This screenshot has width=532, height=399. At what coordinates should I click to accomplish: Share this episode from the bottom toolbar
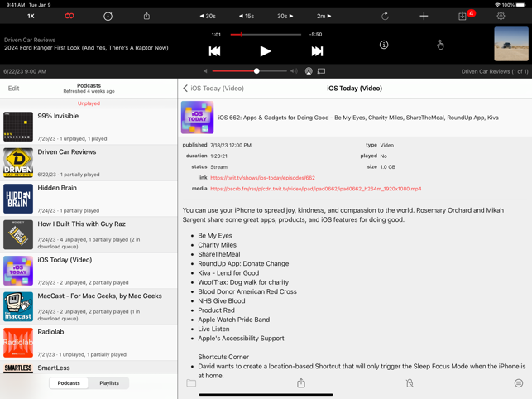coord(301,383)
